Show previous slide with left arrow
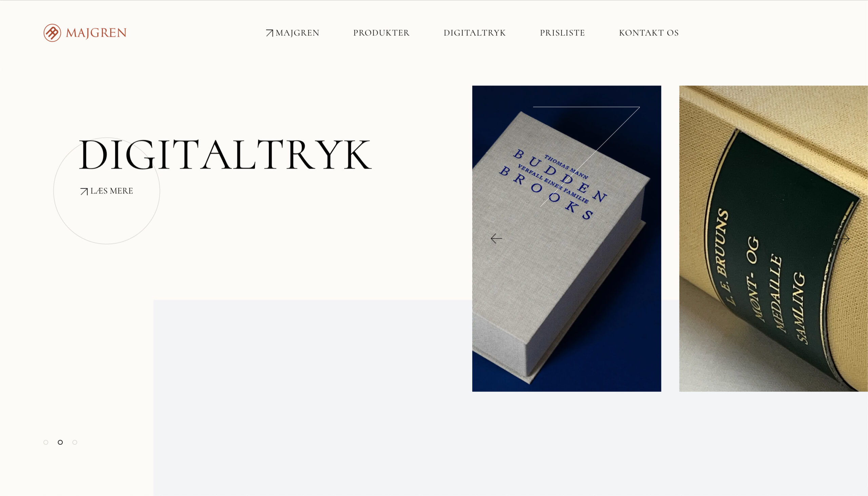 coord(496,239)
